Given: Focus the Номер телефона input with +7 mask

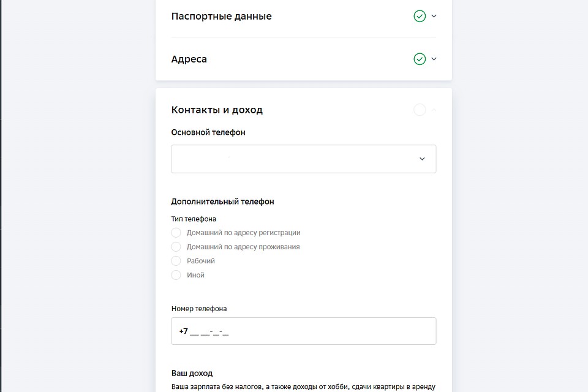Looking at the screenshot, I should [303, 331].
